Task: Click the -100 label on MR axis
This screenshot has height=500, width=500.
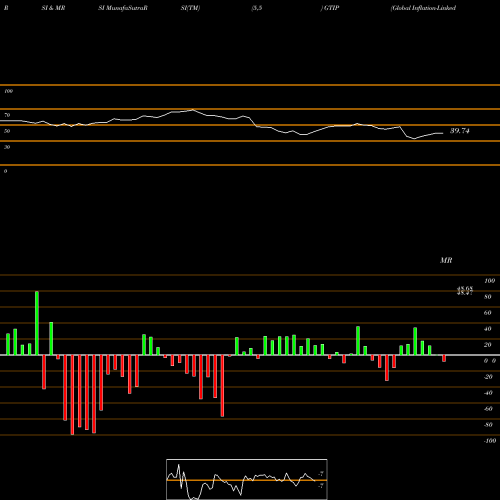Action: pyautogui.click(x=489, y=441)
